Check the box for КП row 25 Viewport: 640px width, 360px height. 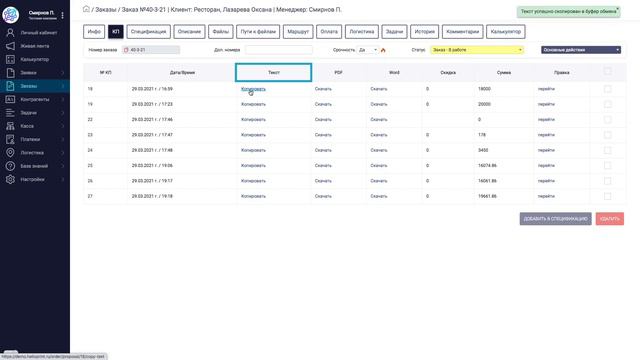[x=607, y=166]
